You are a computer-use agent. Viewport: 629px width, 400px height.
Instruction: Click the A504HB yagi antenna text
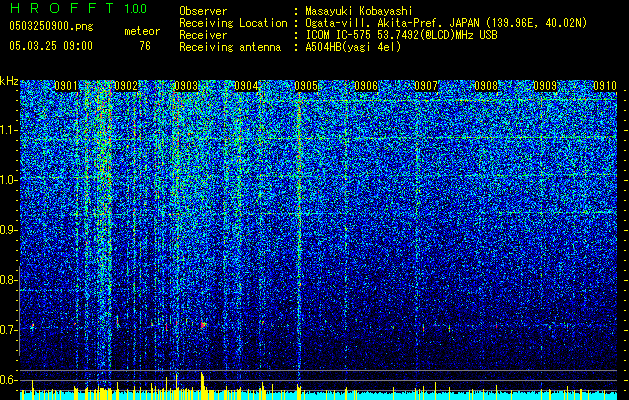click(x=353, y=47)
